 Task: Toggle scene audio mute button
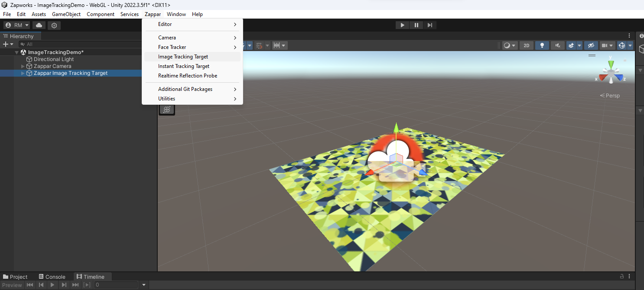coord(557,45)
